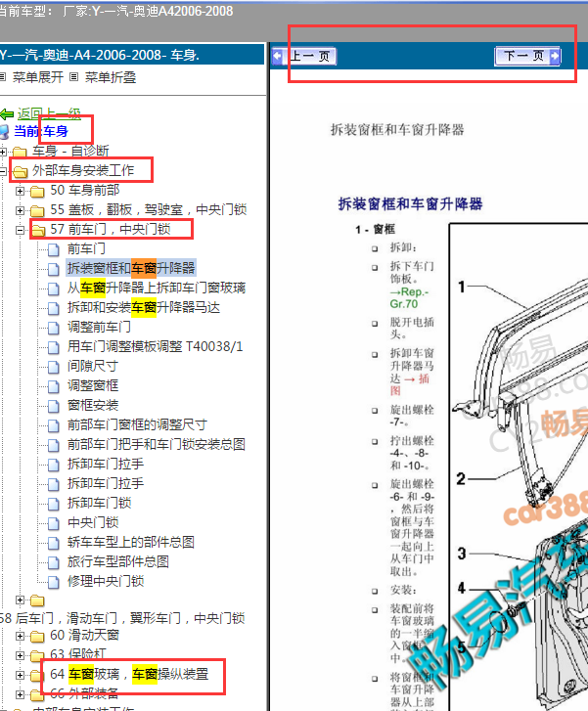This screenshot has width=588, height=711.
Task: Follow the green →Rep.-Gr.70 link
Action: (409, 298)
